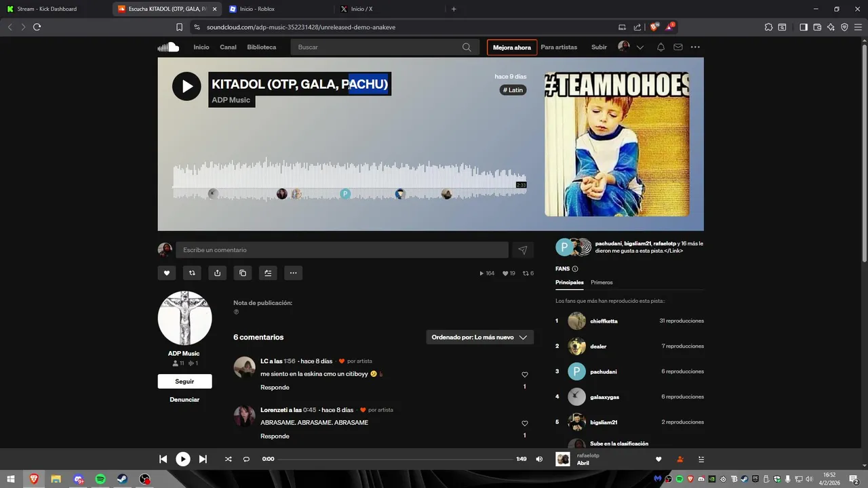
Task: Skip to next track in player bar
Action: tap(203, 459)
